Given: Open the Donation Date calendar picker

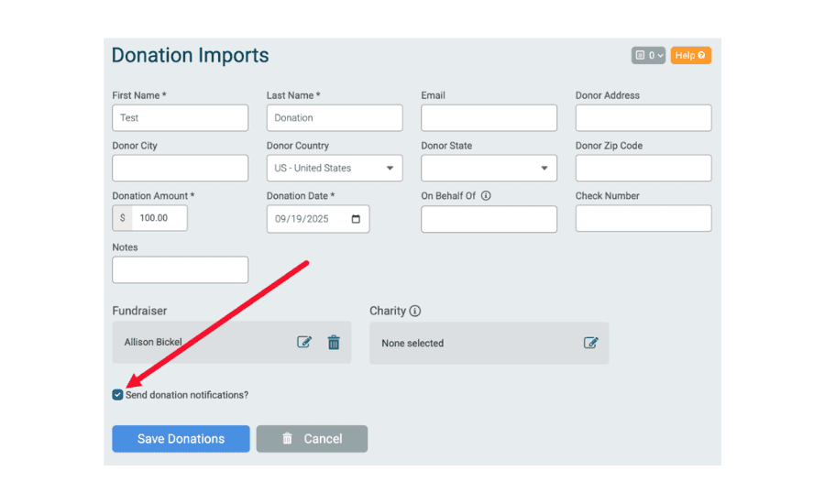Looking at the screenshot, I should 356,219.
